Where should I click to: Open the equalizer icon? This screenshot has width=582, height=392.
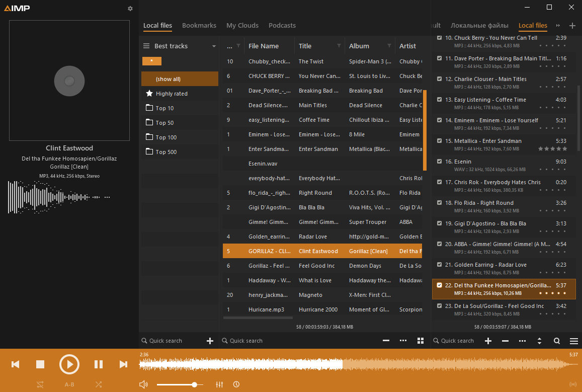coord(219,384)
